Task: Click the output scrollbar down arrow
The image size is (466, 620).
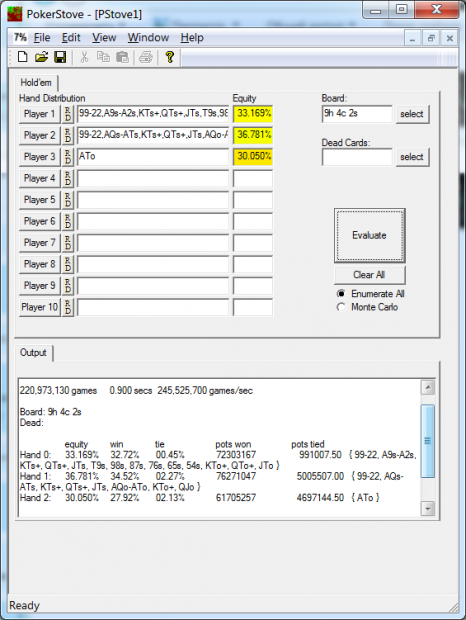Action: 428,508
